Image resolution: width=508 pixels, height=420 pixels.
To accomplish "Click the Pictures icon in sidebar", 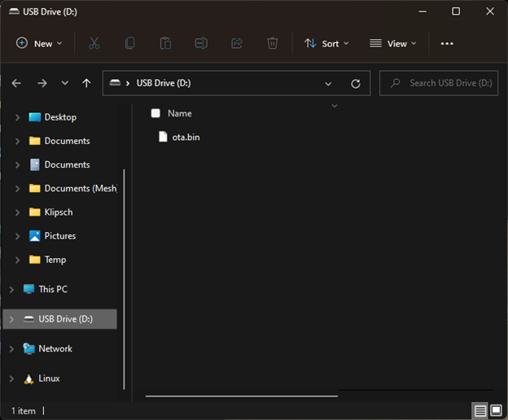I will click(35, 236).
